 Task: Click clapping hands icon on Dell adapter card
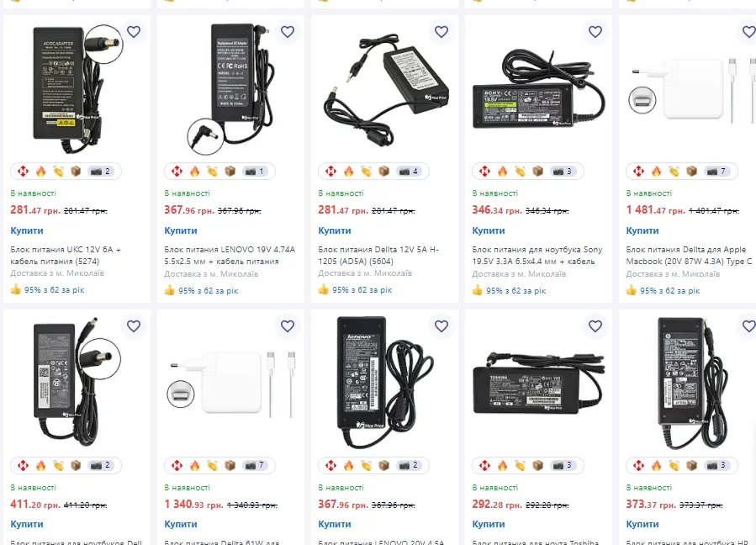pyautogui.click(x=58, y=466)
